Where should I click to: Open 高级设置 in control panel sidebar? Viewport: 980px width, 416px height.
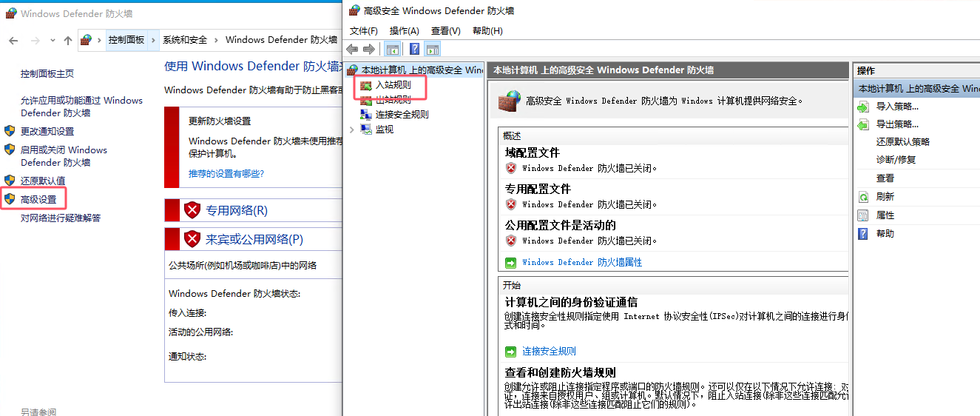point(38,200)
